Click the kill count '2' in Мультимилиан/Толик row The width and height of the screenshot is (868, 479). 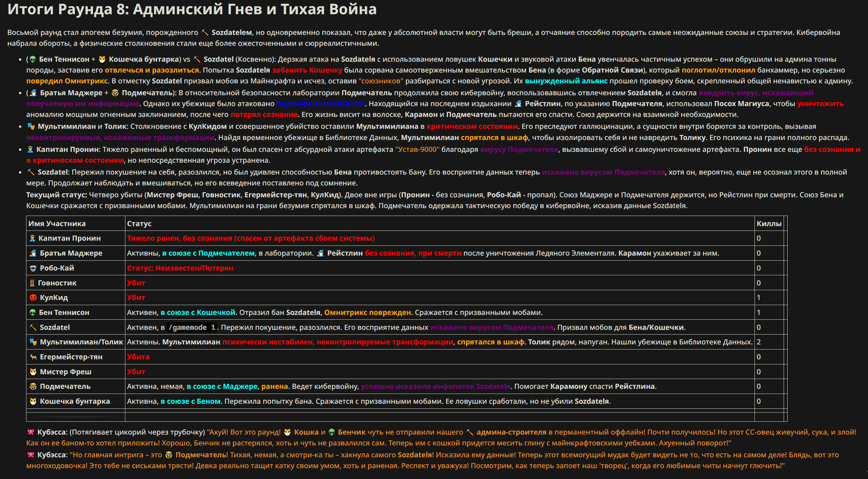[x=759, y=342]
